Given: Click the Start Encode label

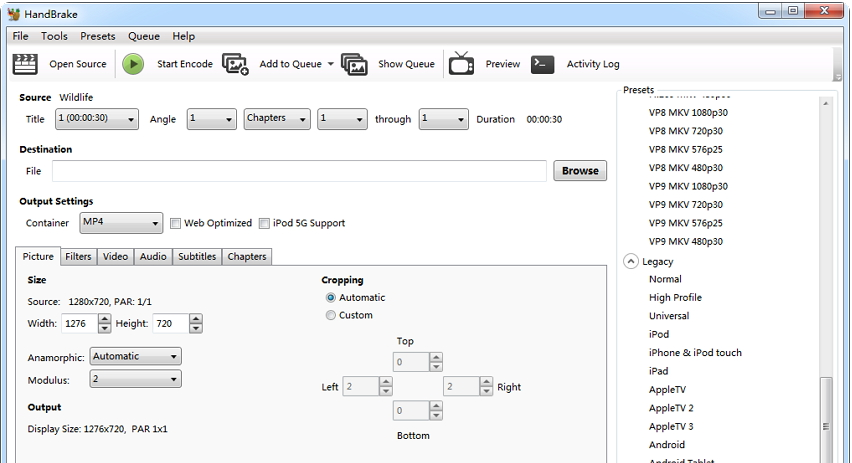Looking at the screenshot, I should pyautogui.click(x=185, y=64).
